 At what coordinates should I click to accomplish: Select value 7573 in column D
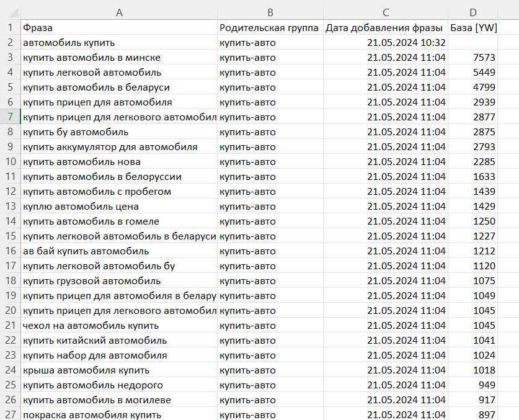pyautogui.click(x=472, y=57)
